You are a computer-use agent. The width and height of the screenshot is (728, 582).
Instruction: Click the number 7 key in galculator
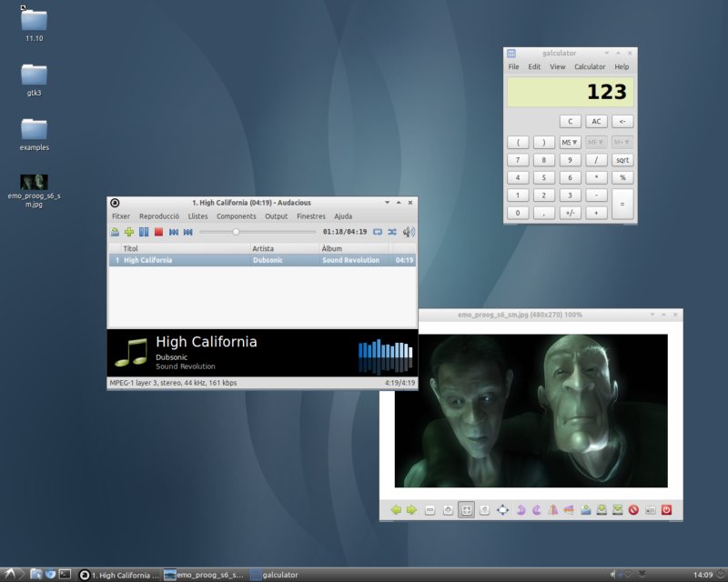518,160
